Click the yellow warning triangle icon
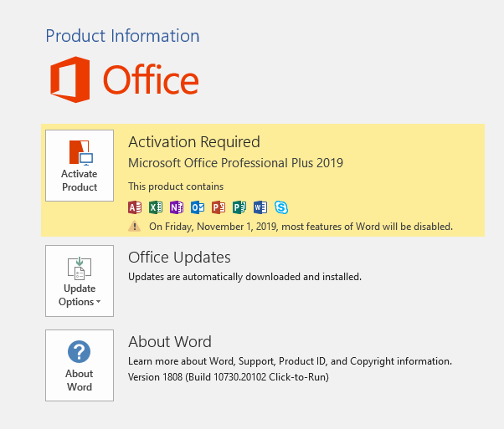The height and width of the screenshot is (429, 504). point(134,227)
